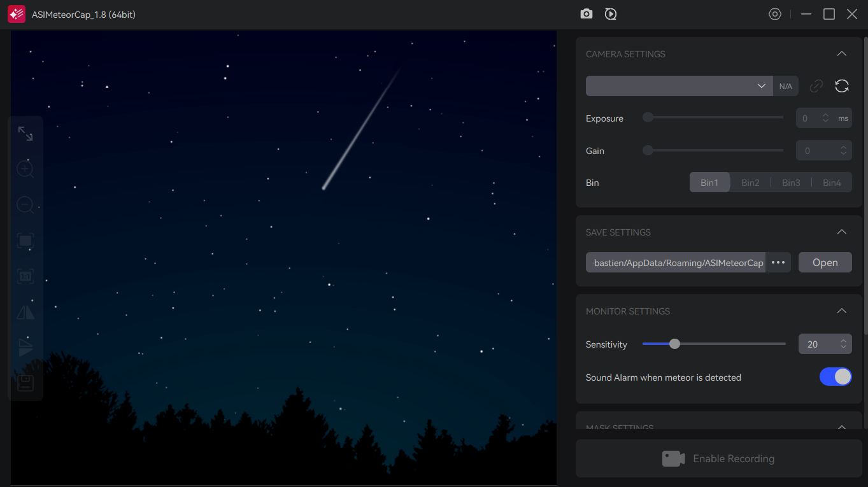868x487 pixels.
Task: Click the Open save folder button
Action: click(825, 262)
